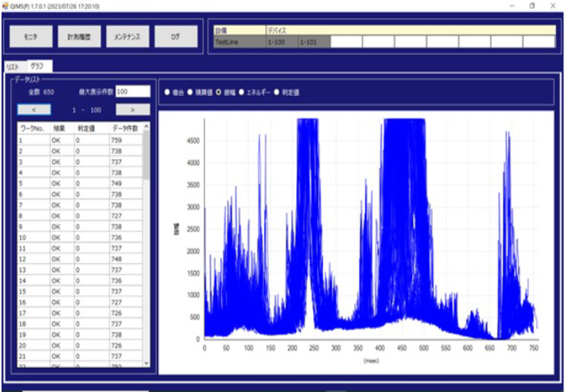Image resolution: width=565 pixels, height=392 pixels.
Task: Close the QIMS window
Action: pos(553,6)
